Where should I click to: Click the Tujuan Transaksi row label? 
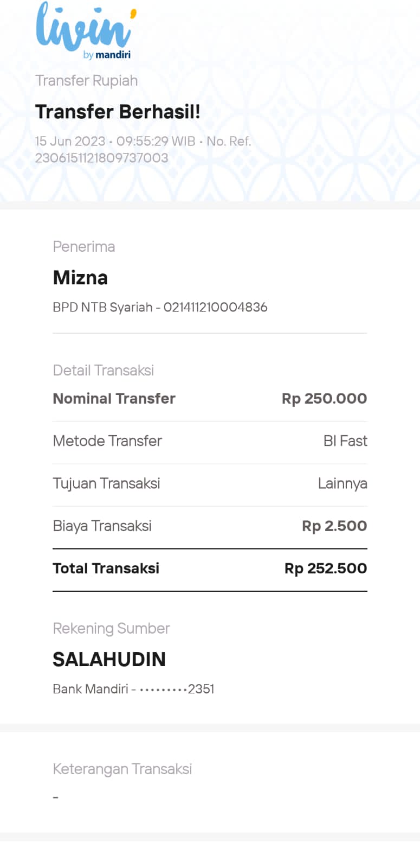[106, 483]
